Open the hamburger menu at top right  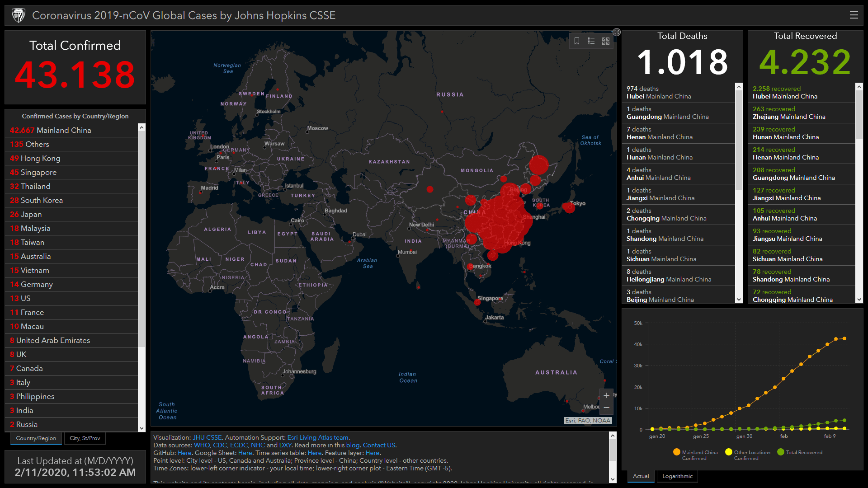pyautogui.click(x=854, y=15)
